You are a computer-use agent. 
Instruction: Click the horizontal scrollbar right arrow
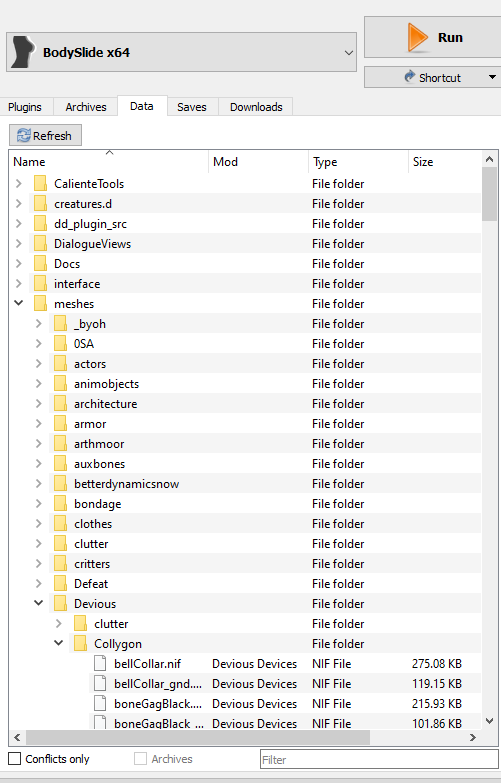pos(473,737)
